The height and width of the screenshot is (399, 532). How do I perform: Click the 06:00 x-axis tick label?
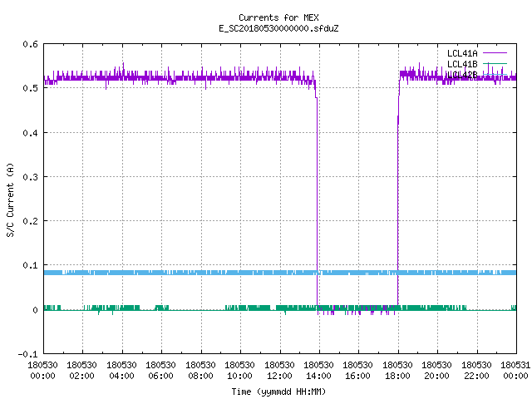point(160,376)
